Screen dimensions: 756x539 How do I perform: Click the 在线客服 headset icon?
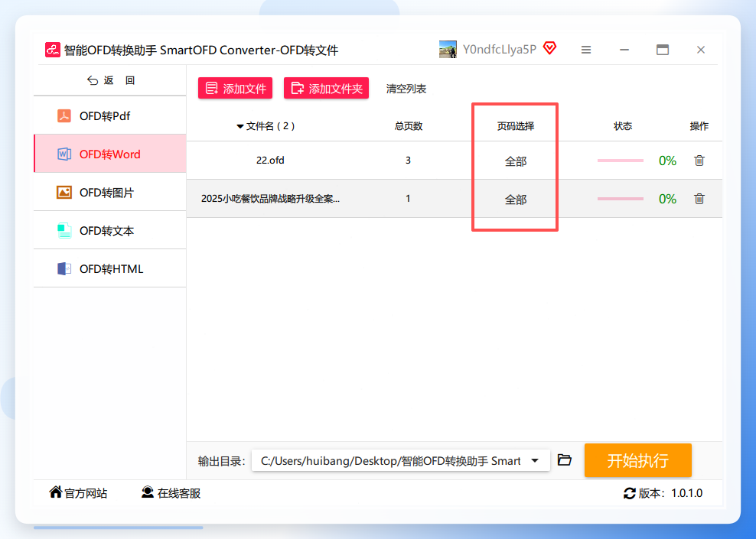(148, 492)
